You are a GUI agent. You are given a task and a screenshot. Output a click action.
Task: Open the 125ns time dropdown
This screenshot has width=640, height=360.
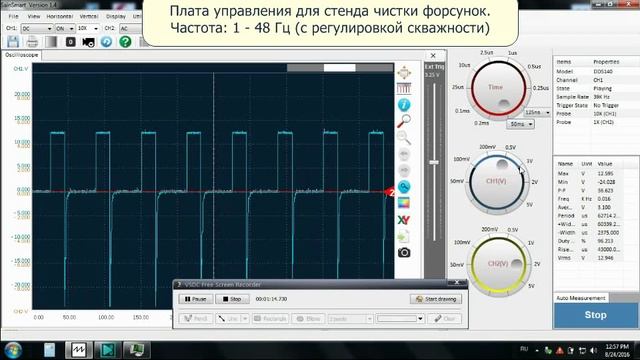tap(537, 112)
